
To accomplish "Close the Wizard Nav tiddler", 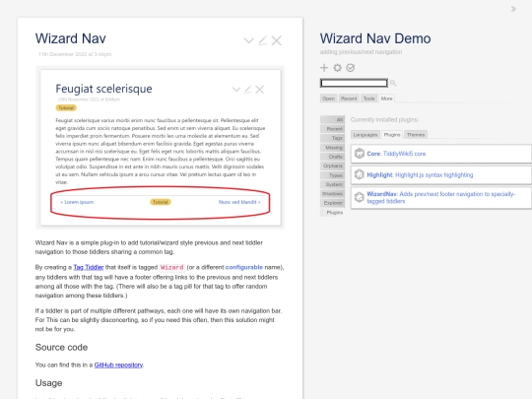I will click(277, 40).
